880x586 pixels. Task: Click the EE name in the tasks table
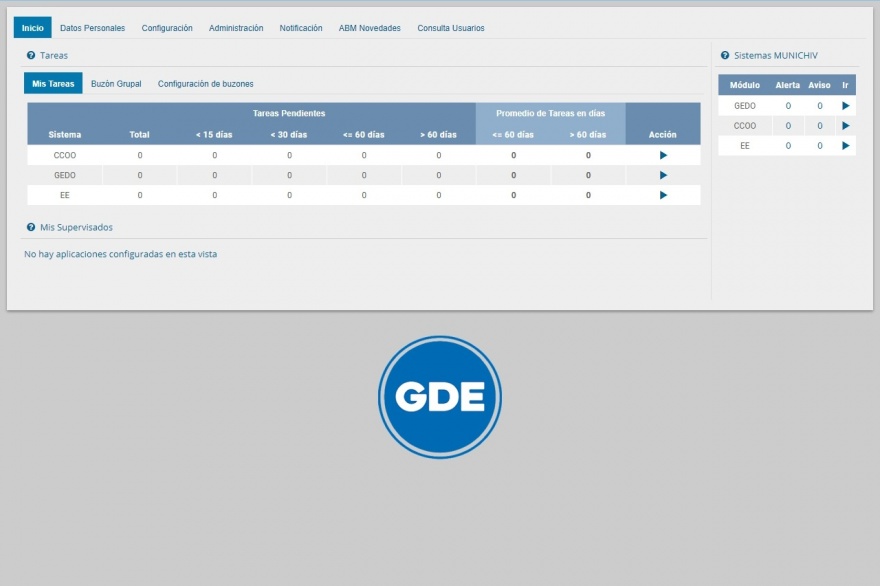pos(65,195)
